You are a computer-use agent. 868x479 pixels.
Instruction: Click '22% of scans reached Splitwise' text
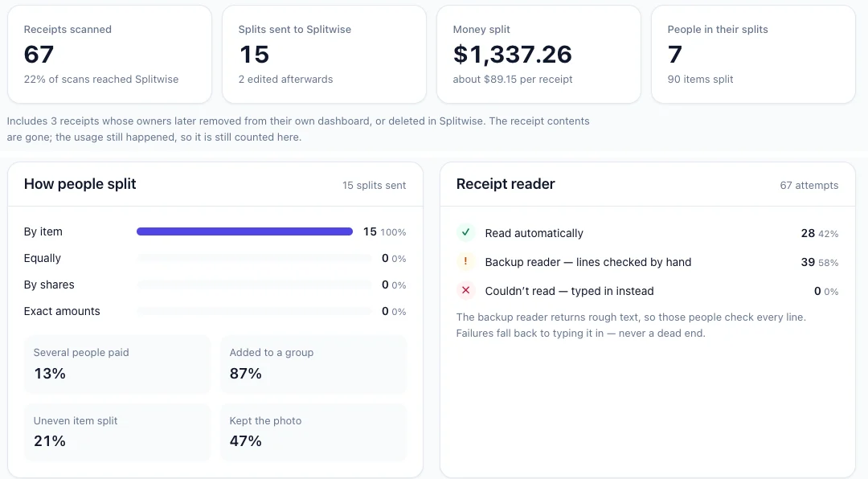pos(101,80)
